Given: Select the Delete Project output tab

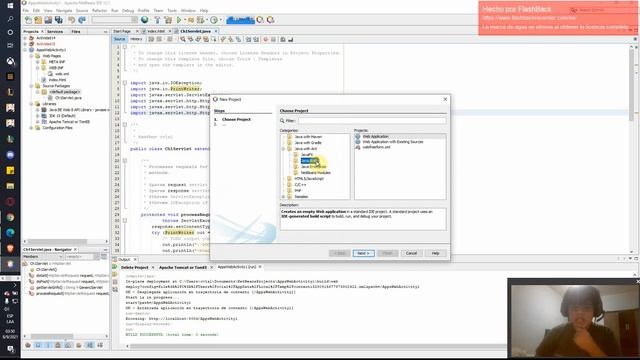Looking at the screenshot, I should pos(134,267).
